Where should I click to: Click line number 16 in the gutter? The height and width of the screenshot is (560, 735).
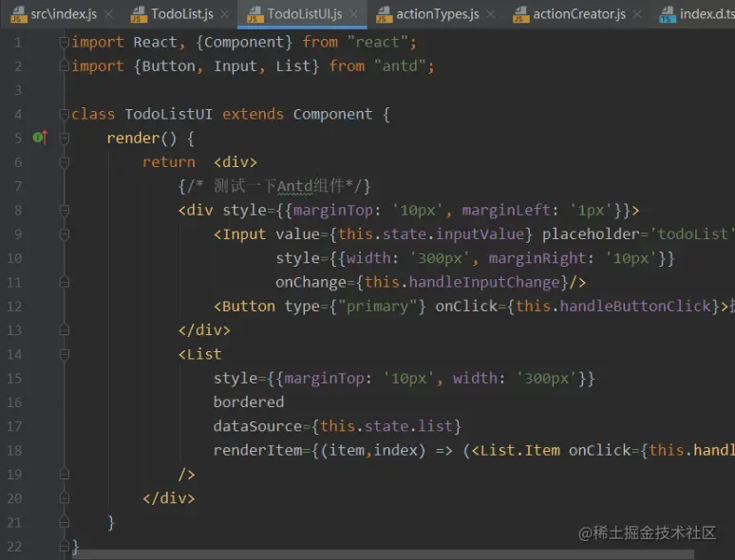[14, 402]
